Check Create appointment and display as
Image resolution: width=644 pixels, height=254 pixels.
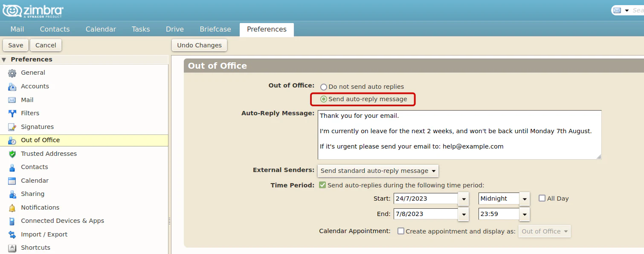click(401, 231)
